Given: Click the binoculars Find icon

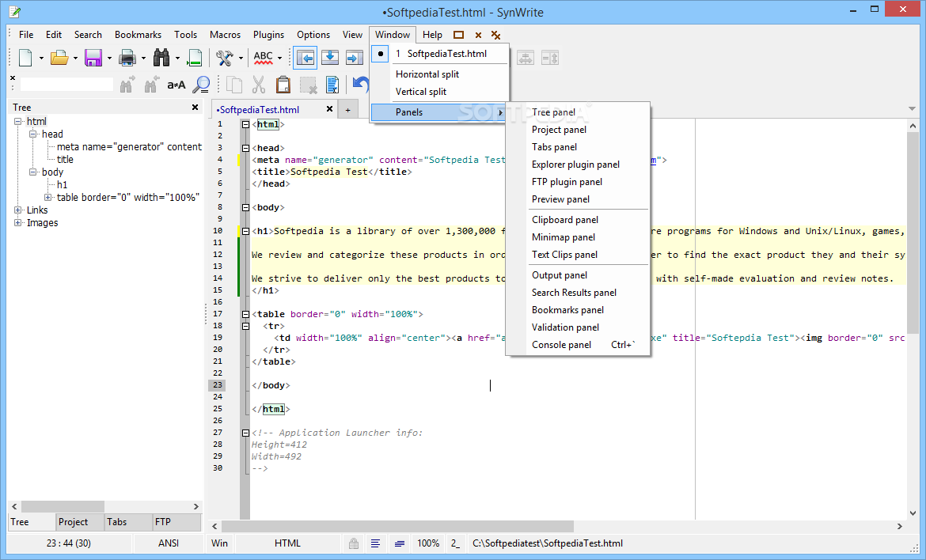Looking at the screenshot, I should pos(161,58).
